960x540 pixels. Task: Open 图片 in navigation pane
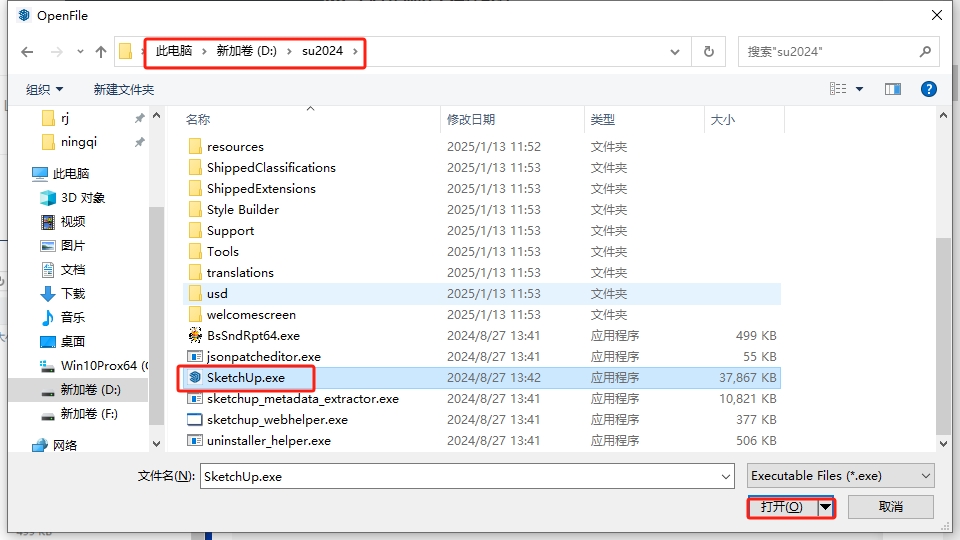(x=72, y=246)
